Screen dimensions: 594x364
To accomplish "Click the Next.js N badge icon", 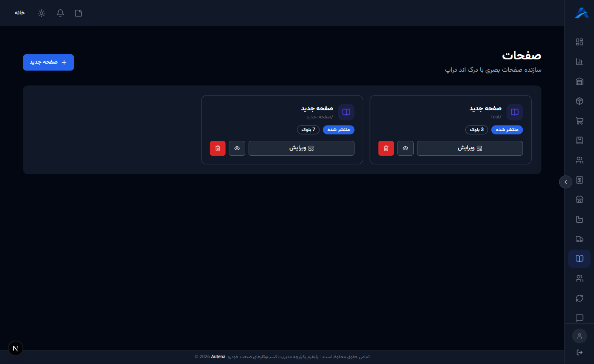I will tap(16, 348).
